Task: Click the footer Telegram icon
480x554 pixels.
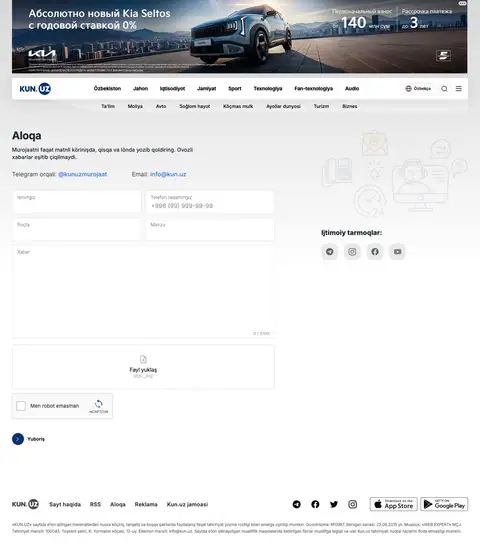Action: coord(297,504)
